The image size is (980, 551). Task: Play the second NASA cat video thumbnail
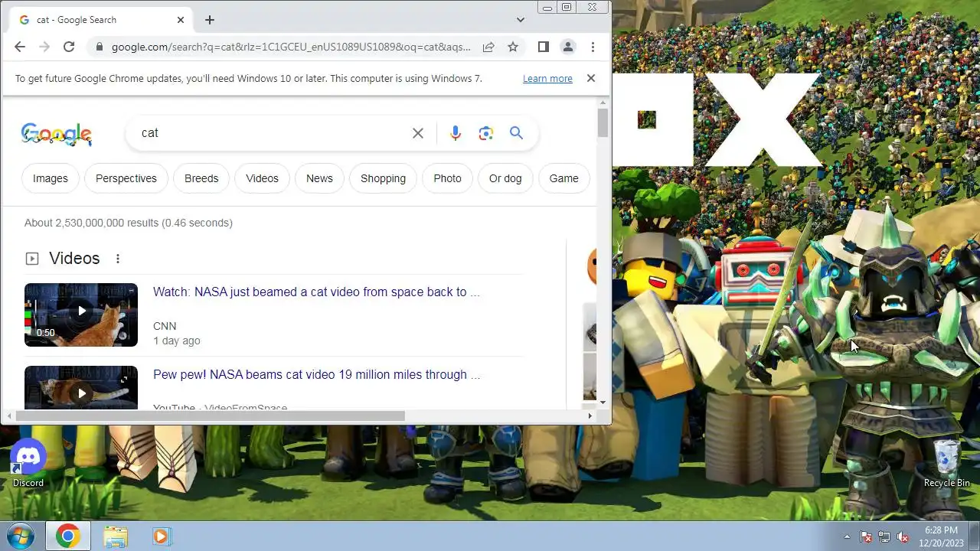[x=81, y=387]
